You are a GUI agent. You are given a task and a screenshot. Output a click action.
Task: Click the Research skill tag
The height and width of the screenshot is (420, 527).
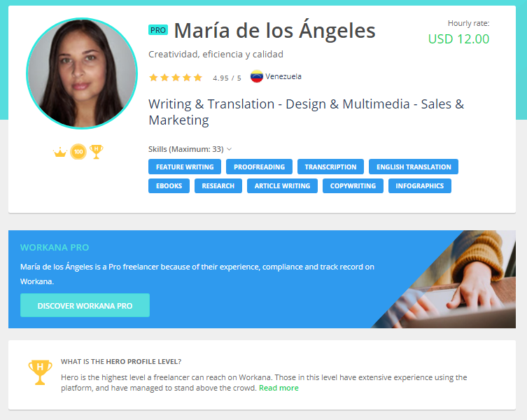tap(218, 185)
